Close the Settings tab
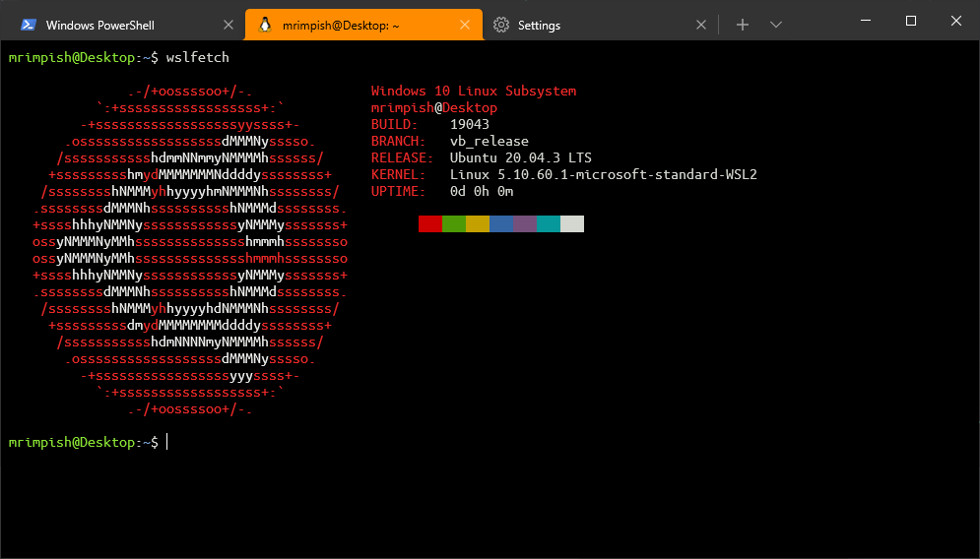Screen dimensions: 980x559 tap(701, 25)
